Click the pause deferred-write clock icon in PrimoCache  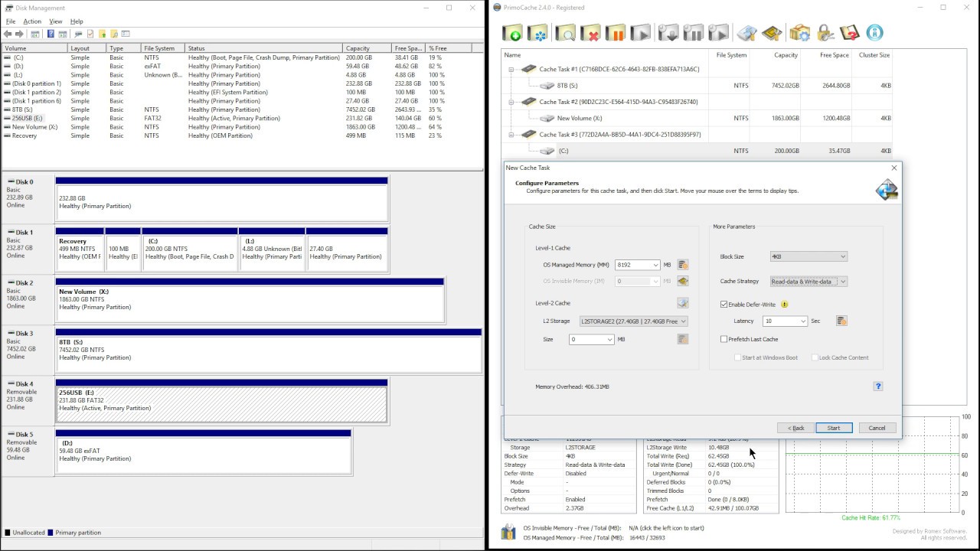click(694, 33)
